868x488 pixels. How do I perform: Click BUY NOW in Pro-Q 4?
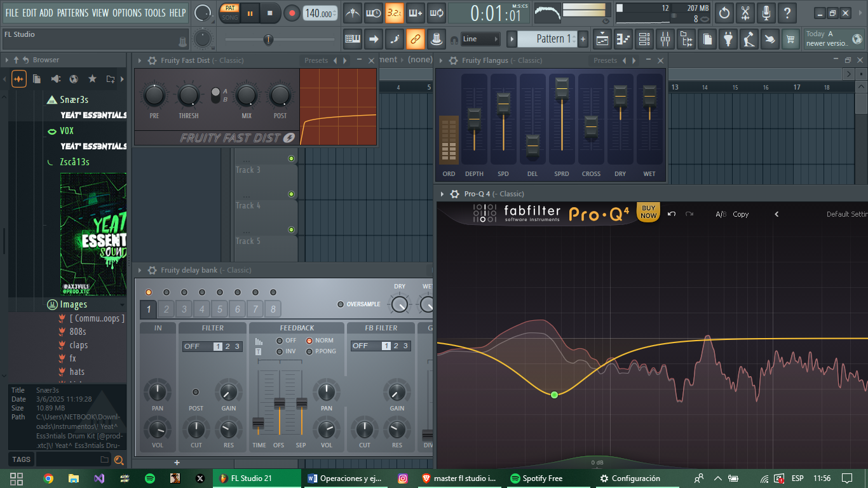(x=648, y=212)
